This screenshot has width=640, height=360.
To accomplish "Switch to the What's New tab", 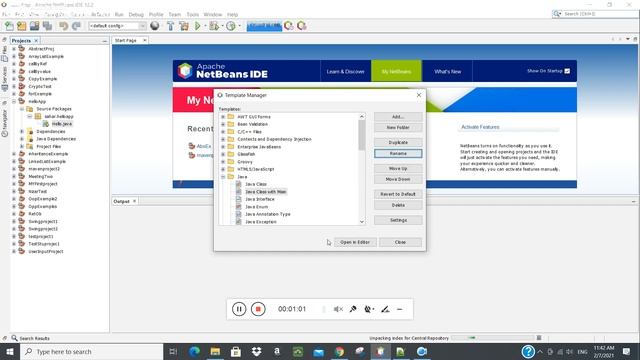I will pyautogui.click(x=447, y=71).
